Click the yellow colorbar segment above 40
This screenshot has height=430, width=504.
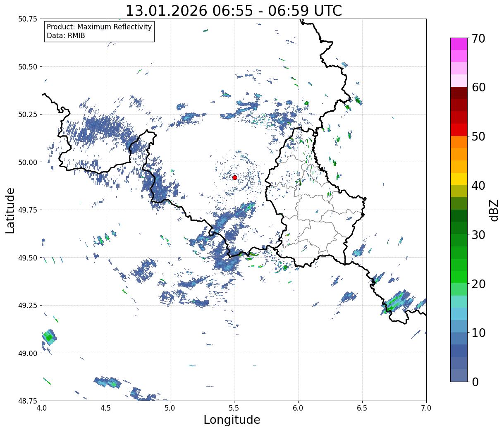tap(459, 179)
